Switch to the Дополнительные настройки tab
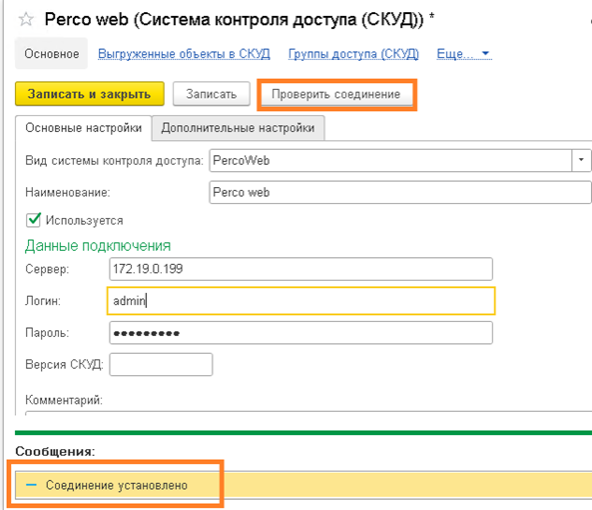 point(238,128)
